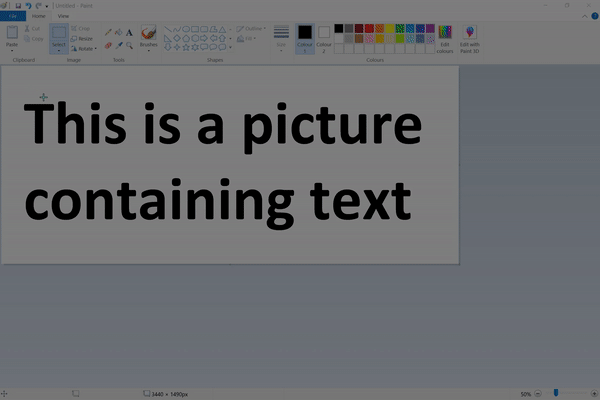The height and width of the screenshot is (400, 600).
Task: Switch to the Home tab
Action: [x=39, y=16]
